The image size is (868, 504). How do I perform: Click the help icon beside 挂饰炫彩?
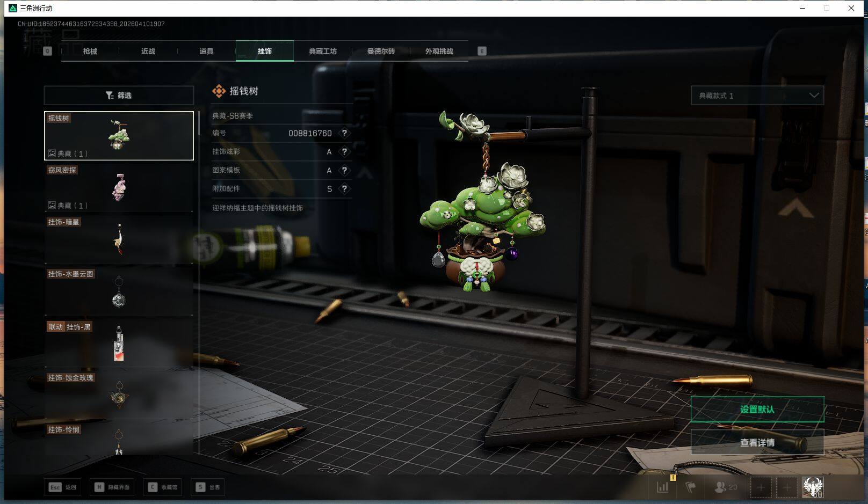point(344,152)
